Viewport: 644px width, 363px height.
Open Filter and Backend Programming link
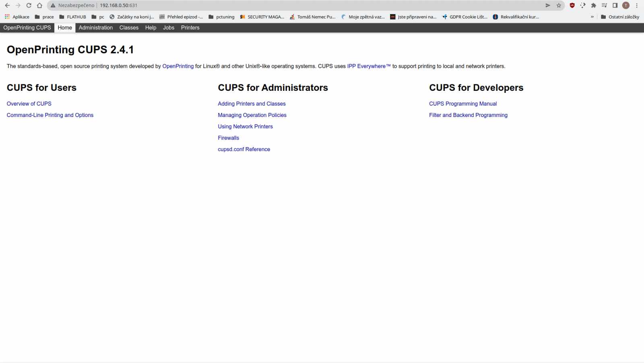[468, 115]
